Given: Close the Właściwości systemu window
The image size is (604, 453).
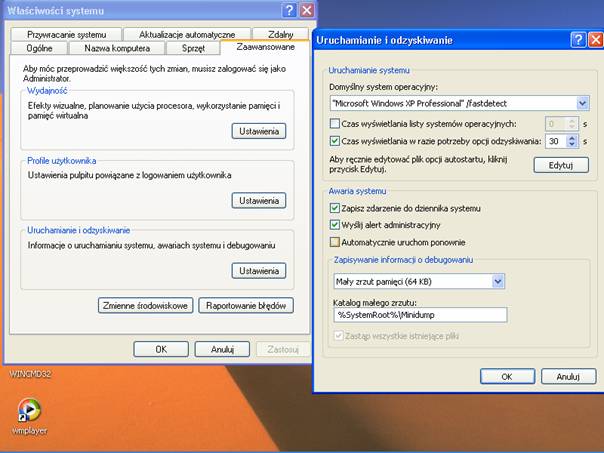Looking at the screenshot, I should tap(307, 10).
